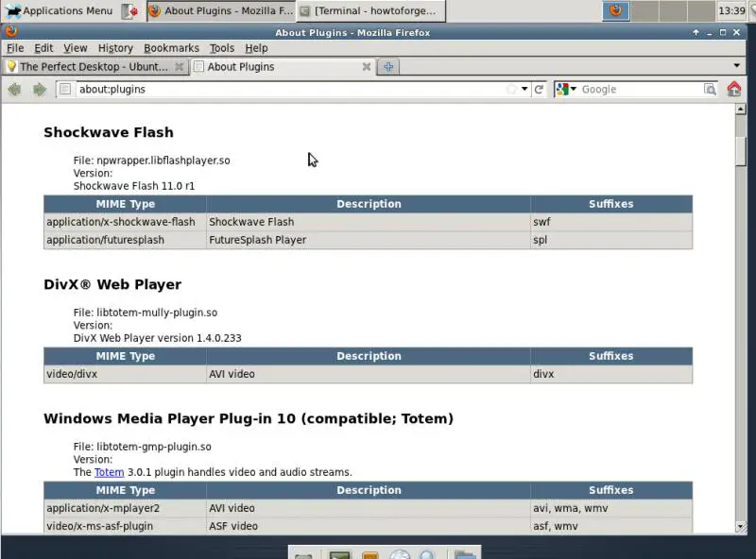Select the About Plugins tab
The image size is (756, 559).
[x=283, y=66]
